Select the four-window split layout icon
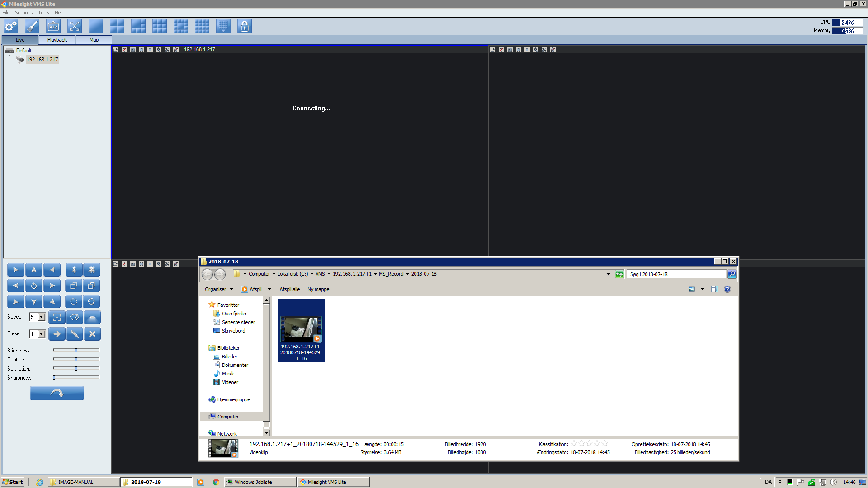The image size is (868, 488). 117,27
